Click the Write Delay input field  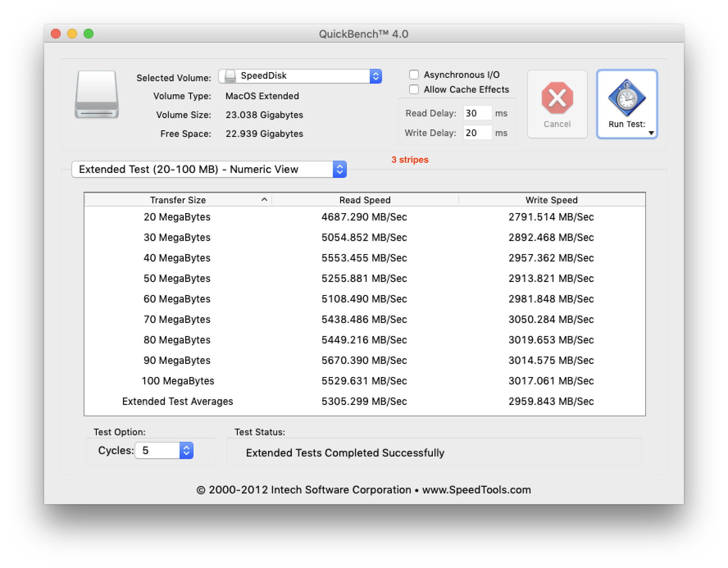pyautogui.click(x=478, y=133)
